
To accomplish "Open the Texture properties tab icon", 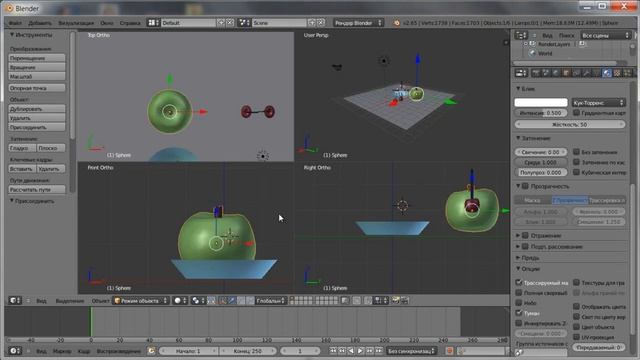I will tap(617, 73).
